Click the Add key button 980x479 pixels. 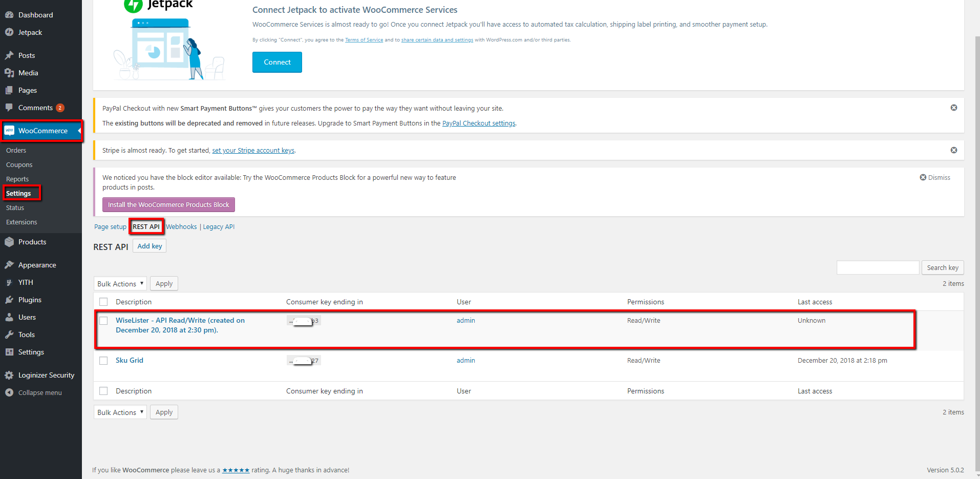pyautogui.click(x=150, y=246)
